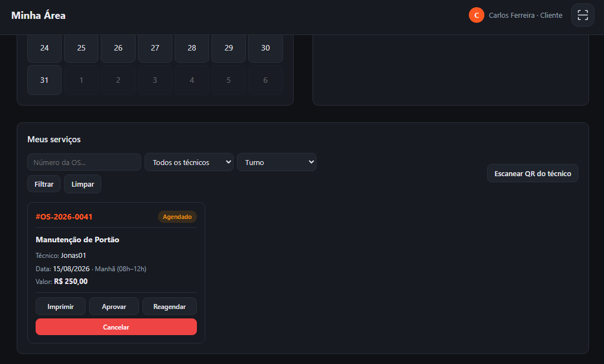Screen dimensions: 604x364
Task: Open the Todos os técnicos dropdown
Action: pos(189,162)
